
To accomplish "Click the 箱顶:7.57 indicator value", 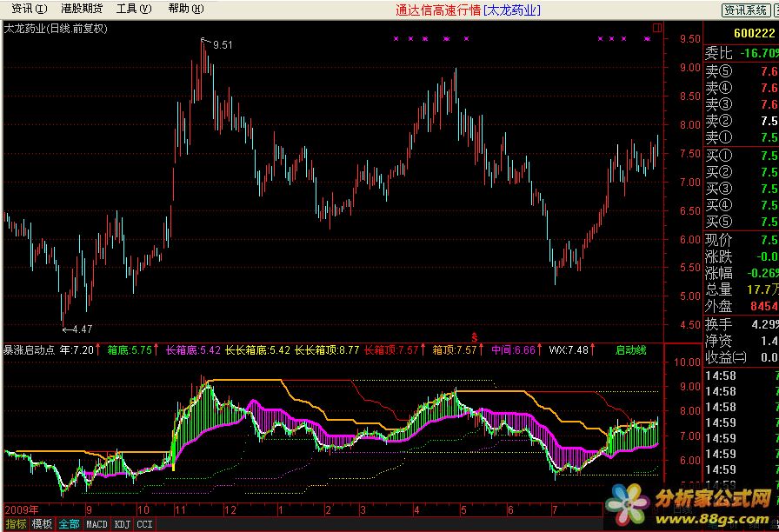I will click(454, 350).
